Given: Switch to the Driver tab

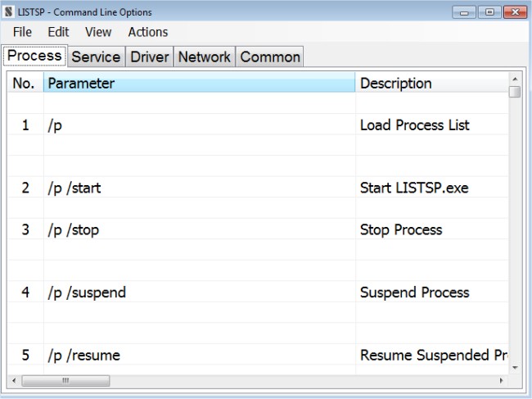Looking at the screenshot, I should (x=149, y=57).
